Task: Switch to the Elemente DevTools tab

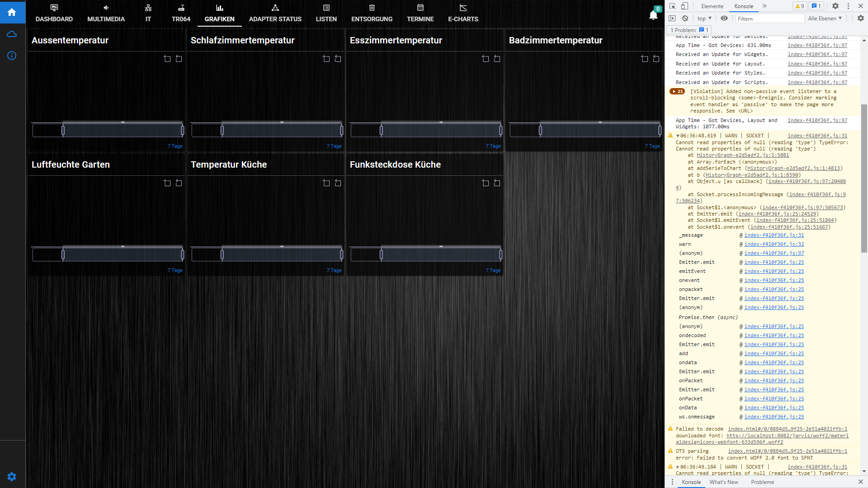Action: click(x=712, y=6)
